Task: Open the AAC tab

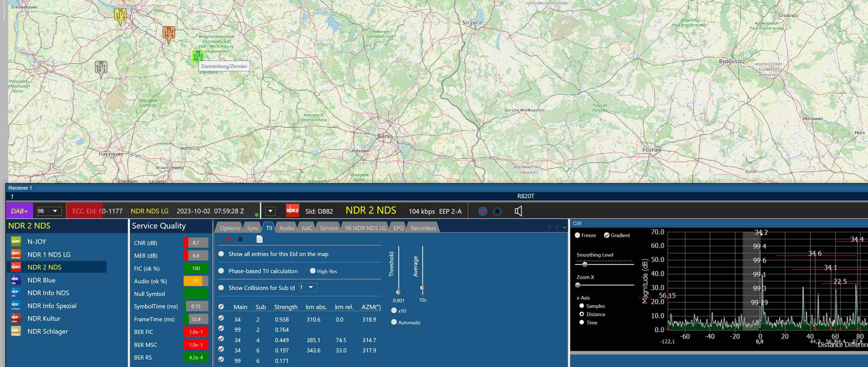Action: (x=307, y=228)
